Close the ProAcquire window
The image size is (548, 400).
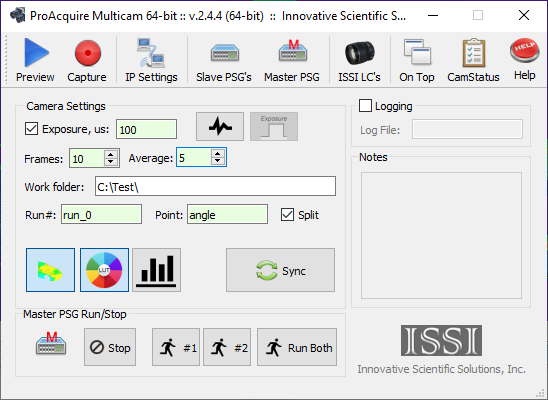click(524, 15)
